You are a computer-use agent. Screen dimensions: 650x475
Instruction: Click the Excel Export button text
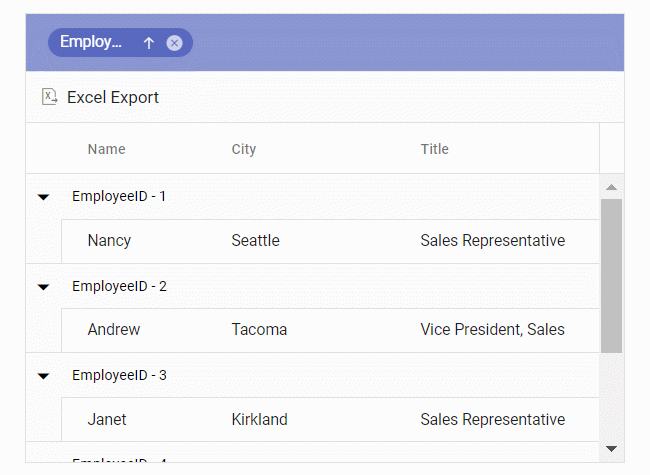pos(113,97)
